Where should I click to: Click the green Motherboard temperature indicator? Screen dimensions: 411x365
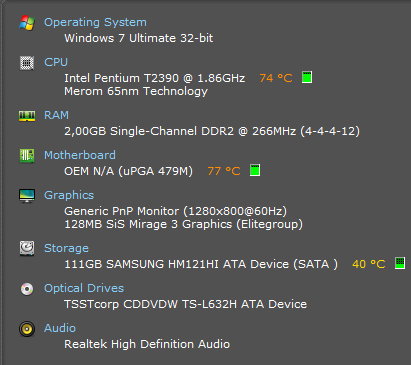(255, 170)
